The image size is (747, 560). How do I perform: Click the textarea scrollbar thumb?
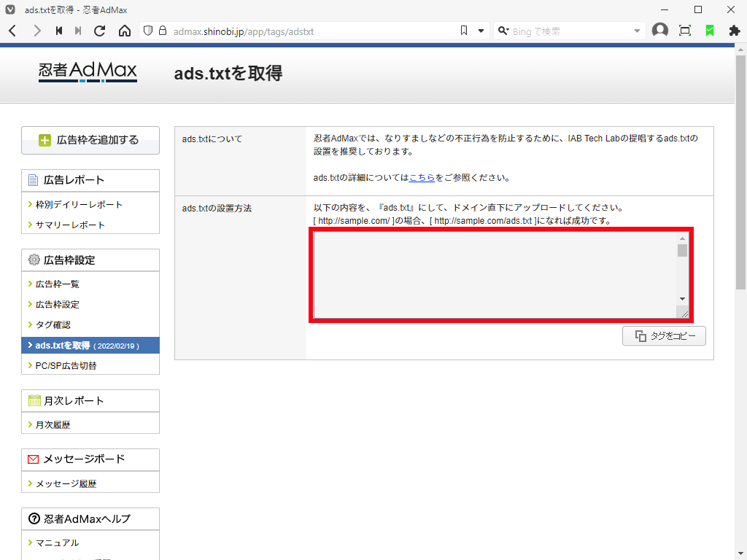point(682,251)
